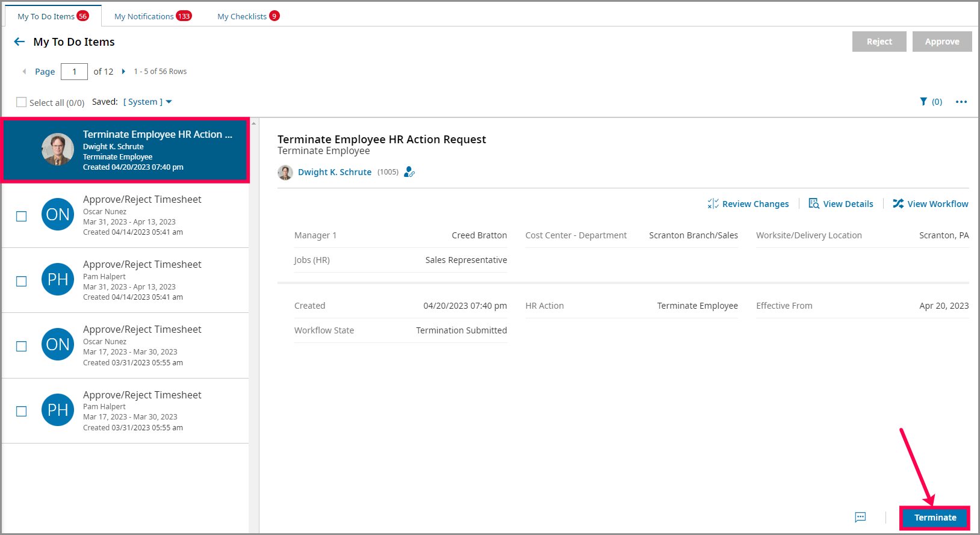Screen dimensions: 980x535
Task: Open the View Workflow link
Action: [938, 204]
